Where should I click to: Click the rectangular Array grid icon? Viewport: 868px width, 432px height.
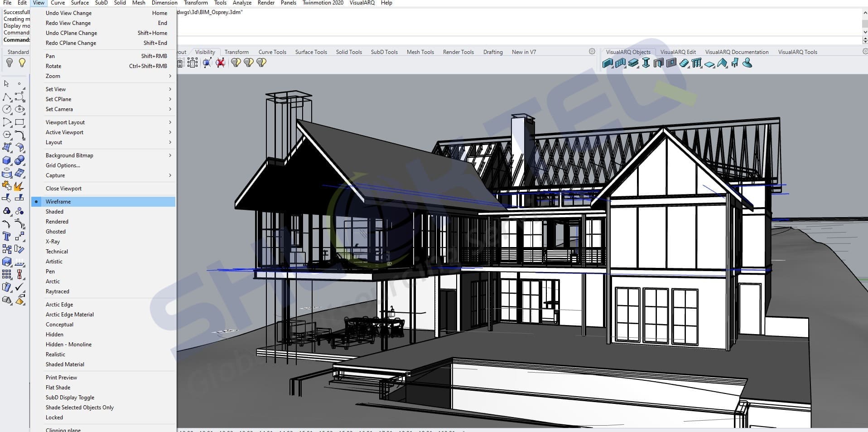(x=7, y=274)
